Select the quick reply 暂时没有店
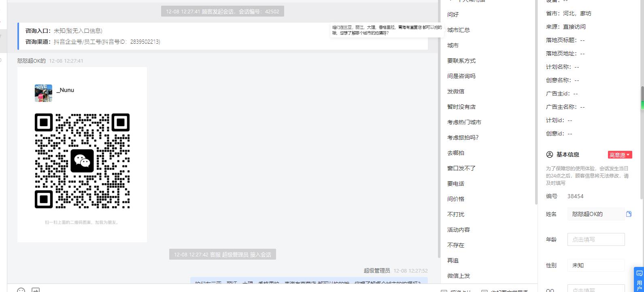 (x=461, y=107)
